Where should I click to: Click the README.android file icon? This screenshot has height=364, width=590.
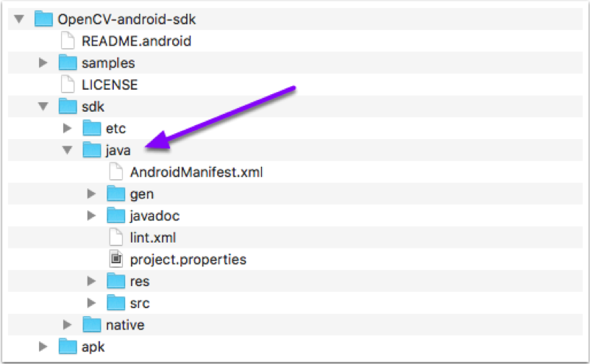click(x=68, y=40)
